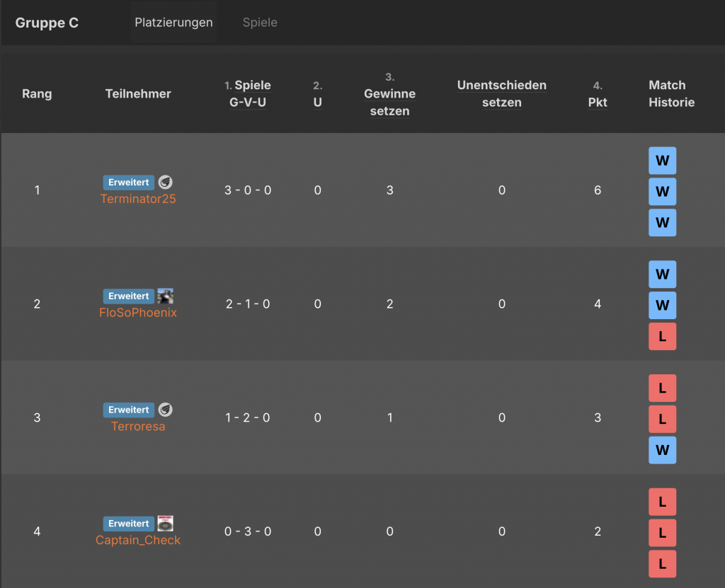725x588 pixels.
Task: Click FloSoPhoenix's red L match badge
Action: point(662,337)
